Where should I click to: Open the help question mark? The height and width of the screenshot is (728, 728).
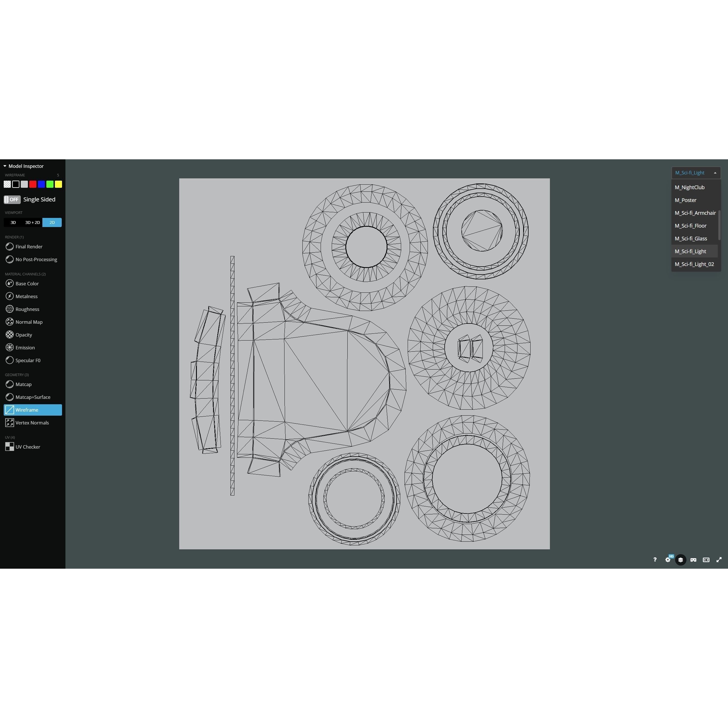(655, 560)
